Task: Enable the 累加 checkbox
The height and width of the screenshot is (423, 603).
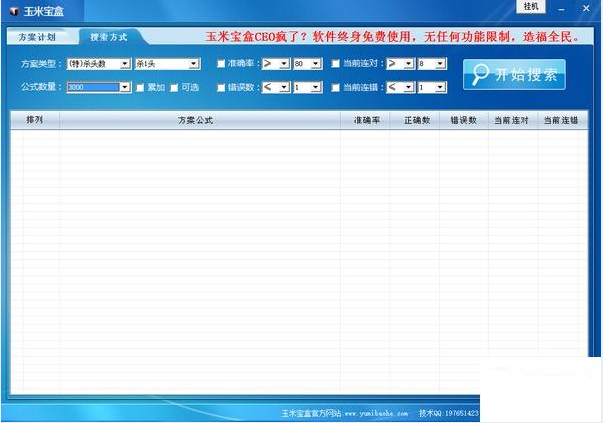Action: pyautogui.click(x=140, y=88)
